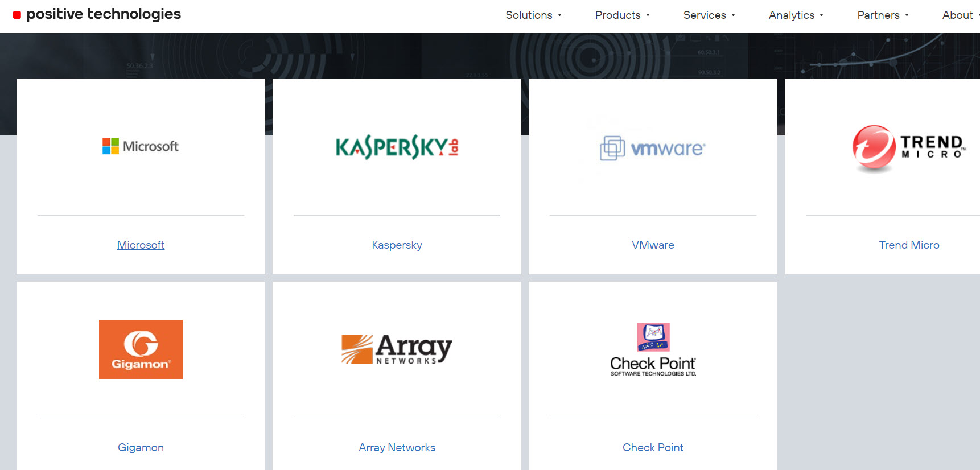980x470 pixels.
Task: Click the Microsoft logo image
Action: click(x=141, y=146)
